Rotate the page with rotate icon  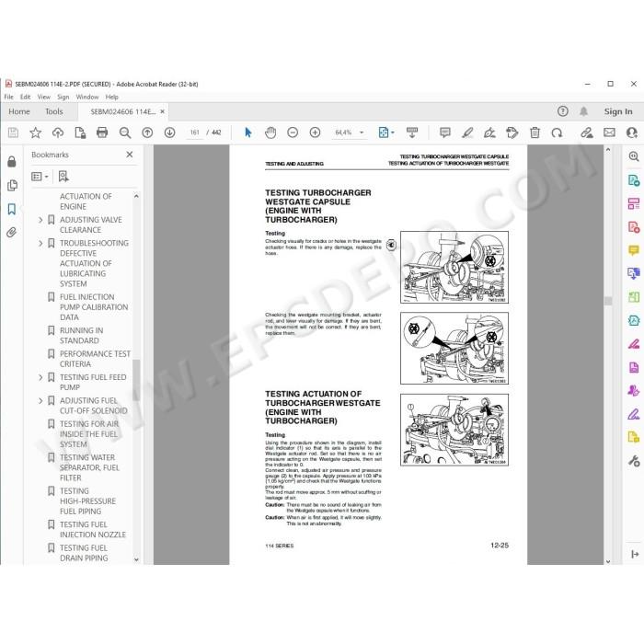pyautogui.click(x=557, y=132)
